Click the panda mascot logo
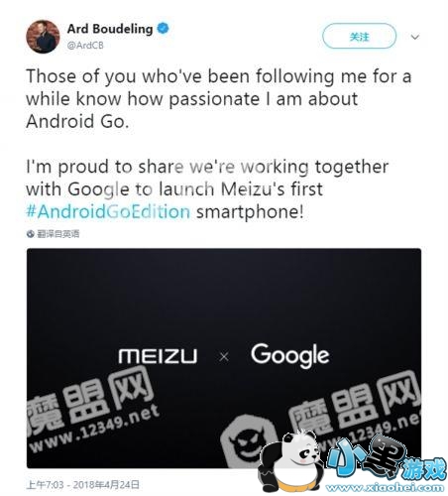This screenshot has height=496, width=448. 290,460
